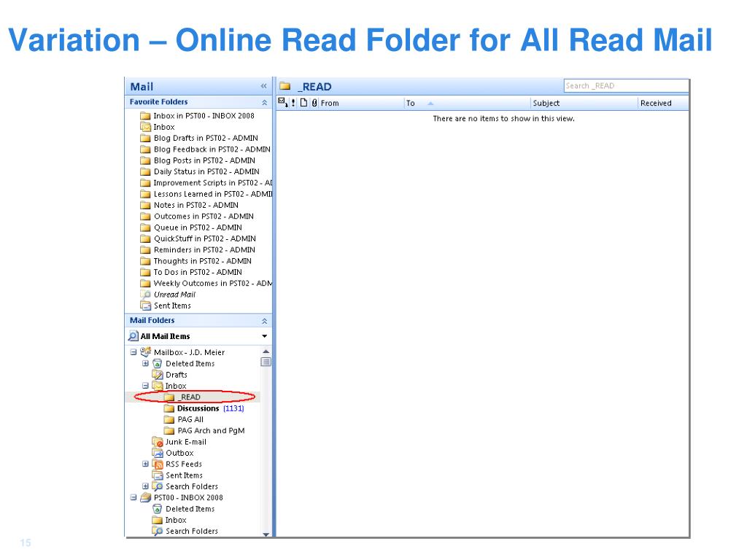Click the Outbox folder icon
This screenshot has width=747, height=560.
[158, 453]
